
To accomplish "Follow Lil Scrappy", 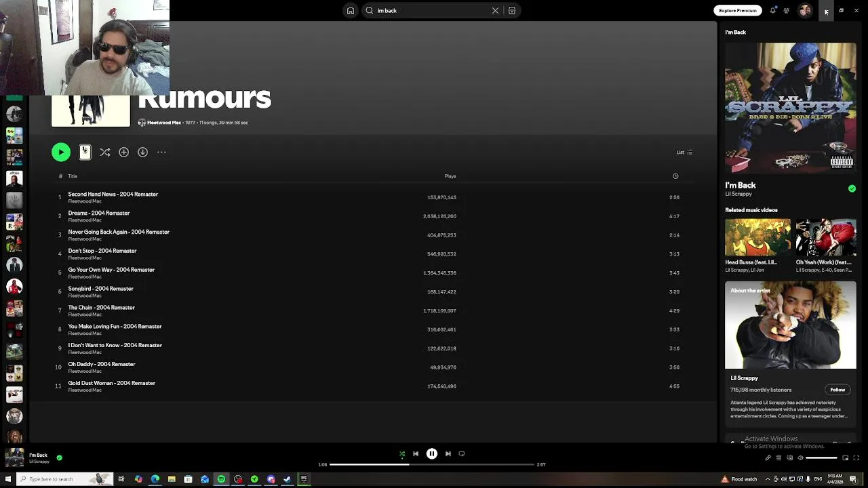I will pyautogui.click(x=837, y=390).
